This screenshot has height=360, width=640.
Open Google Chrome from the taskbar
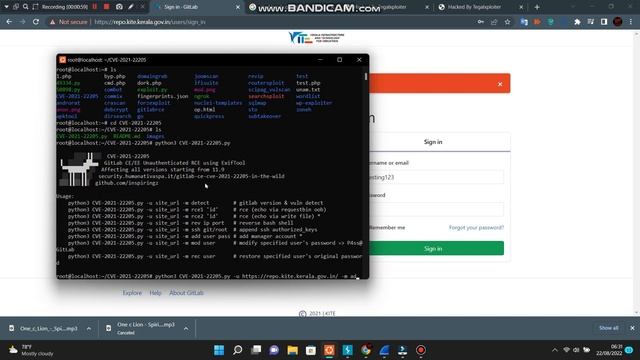coord(366,350)
